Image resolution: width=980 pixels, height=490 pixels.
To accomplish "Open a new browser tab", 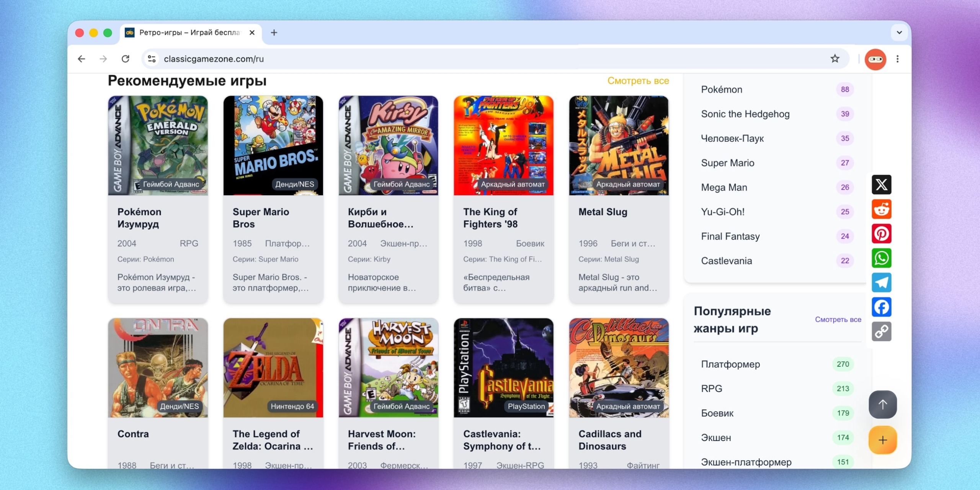I will 274,33.
